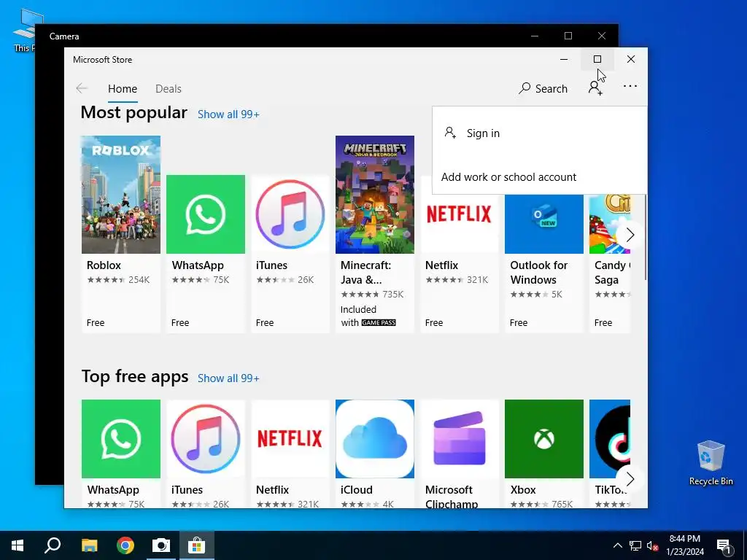Open taskbar search
Viewport: 747px width, 560px height.
53,545
